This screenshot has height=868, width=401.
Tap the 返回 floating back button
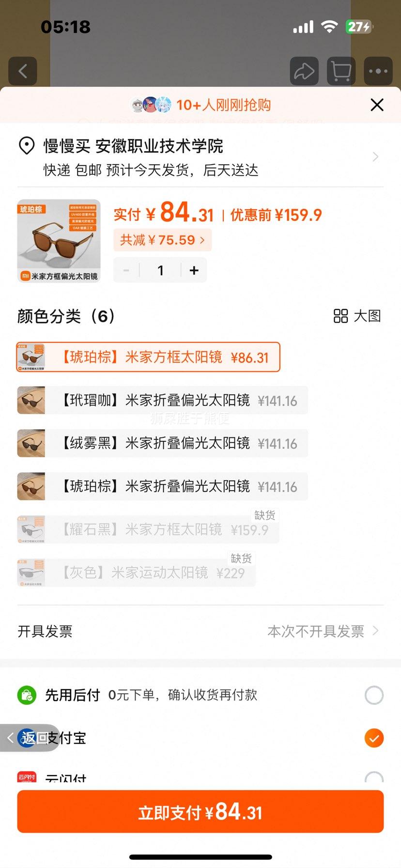[x=29, y=738]
